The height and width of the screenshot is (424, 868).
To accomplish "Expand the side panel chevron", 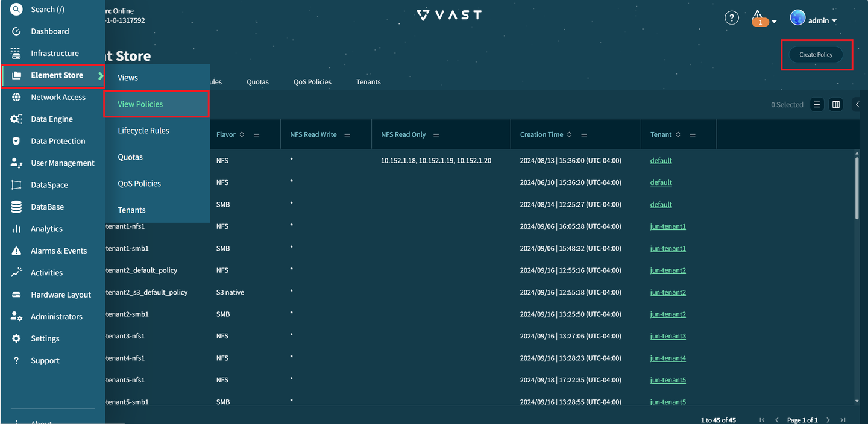I will (x=858, y=105).
